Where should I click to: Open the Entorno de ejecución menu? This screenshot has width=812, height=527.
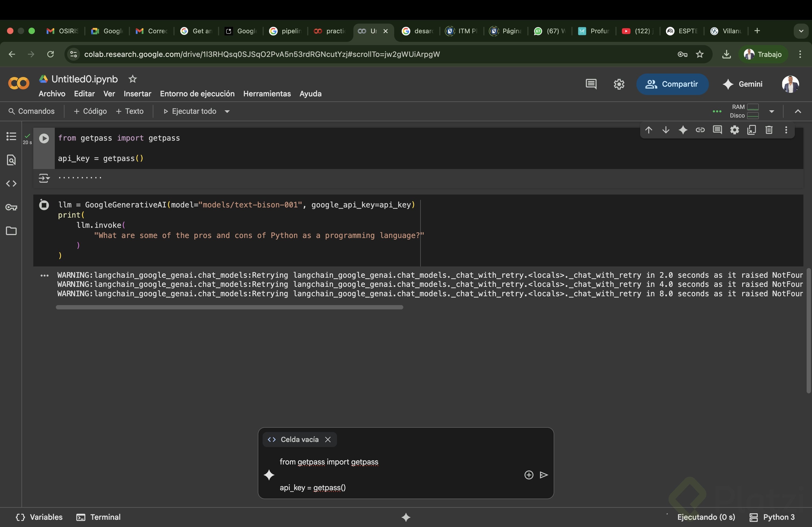click(x=197, y=94)
